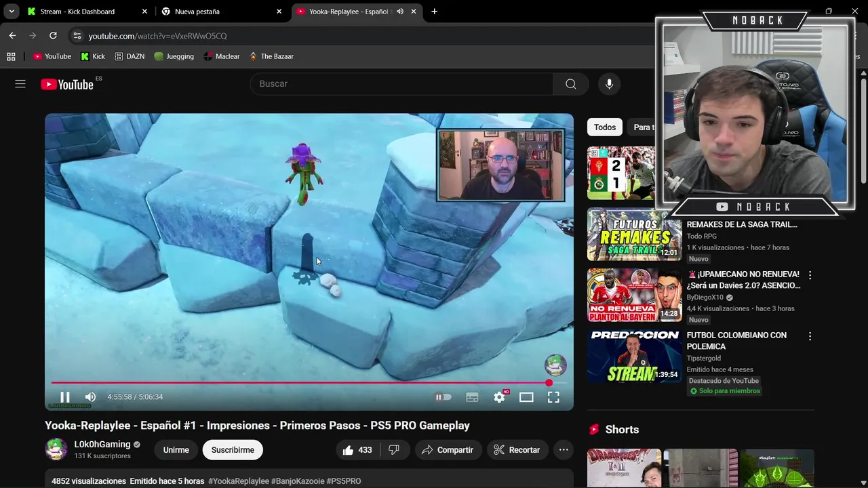This screenshot has width=868, height=488.
Task: Open the Upamecano no renueva thumbnail
Action: click(x=634, y=296)
